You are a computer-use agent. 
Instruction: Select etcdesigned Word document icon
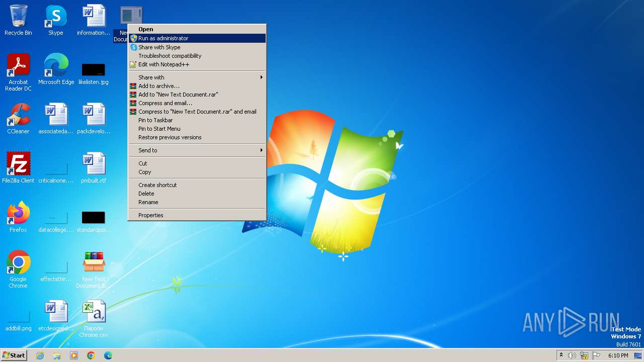[x=56, y=316]
